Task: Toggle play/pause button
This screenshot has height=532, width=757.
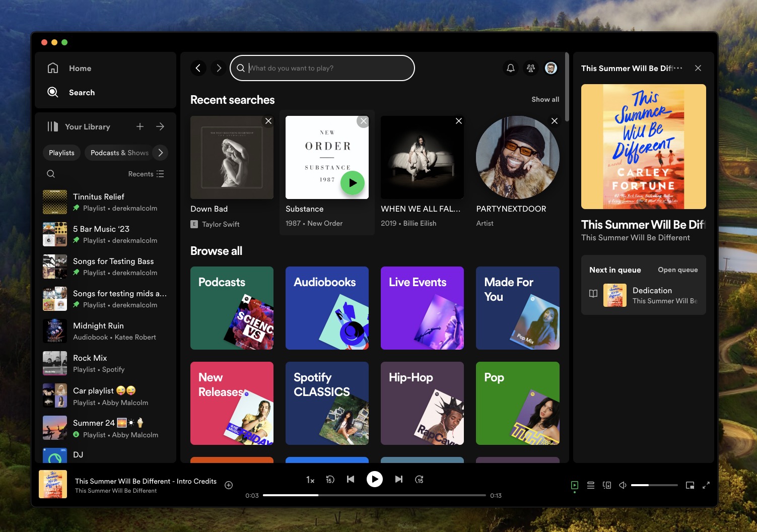Action: [x=375, y=479]
